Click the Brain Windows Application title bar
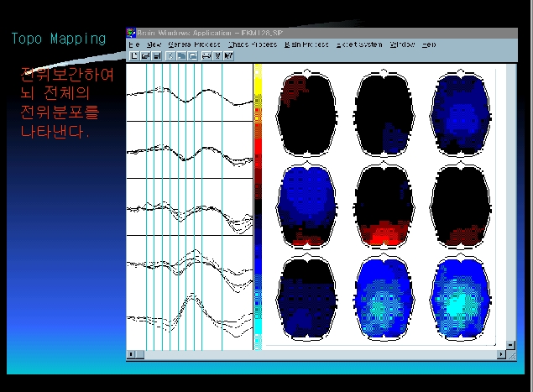533x392 pixels. (321, 33)
